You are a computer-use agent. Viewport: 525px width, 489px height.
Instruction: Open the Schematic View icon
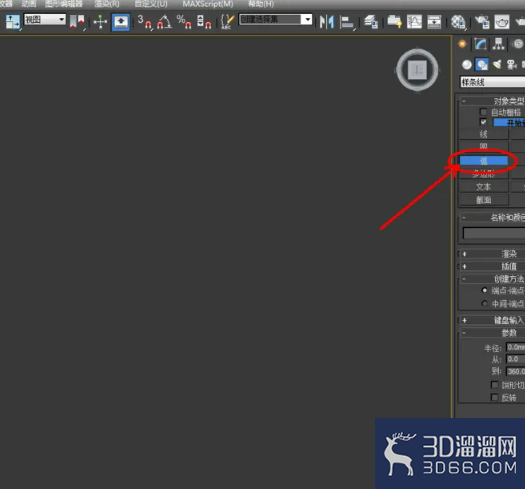pyautogui.click(x=434, y=22)
